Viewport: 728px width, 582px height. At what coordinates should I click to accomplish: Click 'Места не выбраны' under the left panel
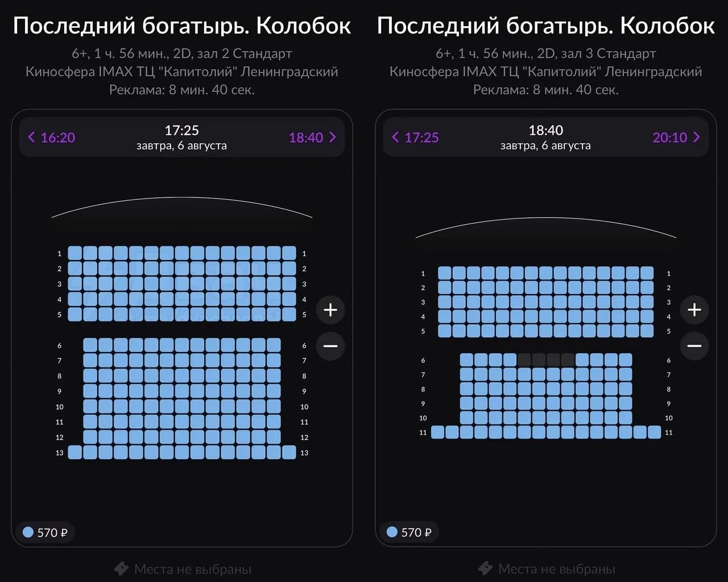[193, 569]
